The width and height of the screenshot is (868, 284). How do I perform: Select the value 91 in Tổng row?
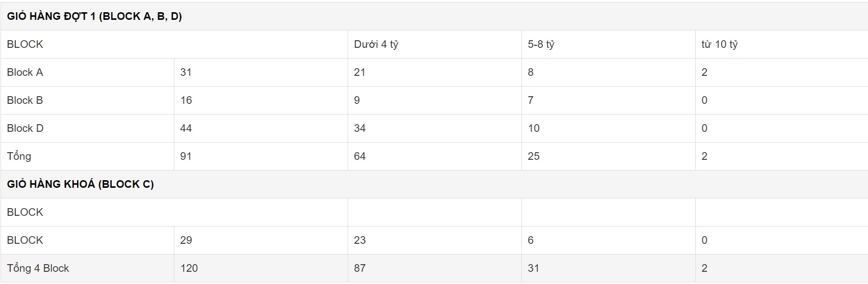(186, 156)
